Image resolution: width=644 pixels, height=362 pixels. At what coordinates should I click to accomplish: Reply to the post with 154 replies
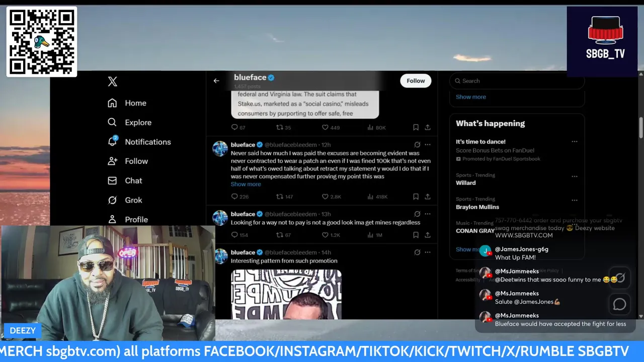click(239, 235)
